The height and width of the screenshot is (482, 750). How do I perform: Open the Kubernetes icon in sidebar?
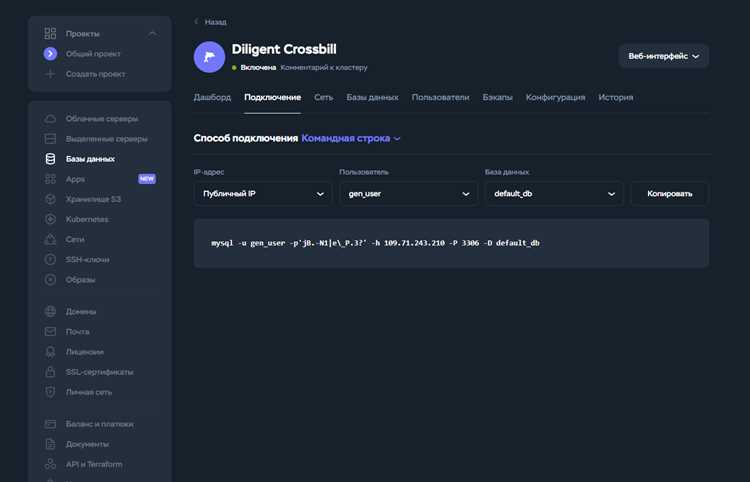point(50,219)
